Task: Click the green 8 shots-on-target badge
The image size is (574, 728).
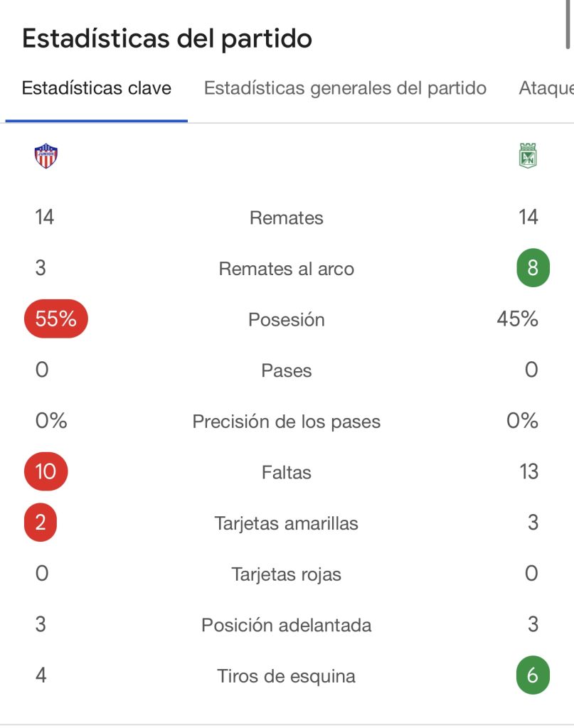Action: [533, 269]
